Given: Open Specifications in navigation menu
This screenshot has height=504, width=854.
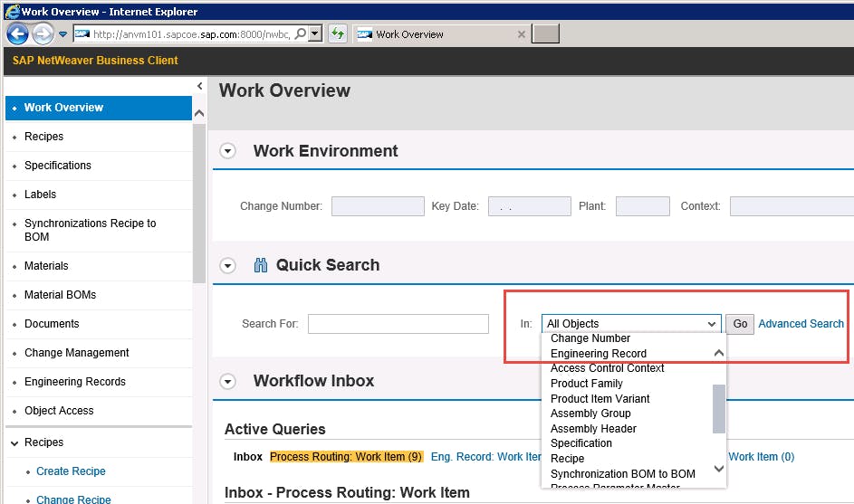Looking at the screenshot, I should coord(99,166).
